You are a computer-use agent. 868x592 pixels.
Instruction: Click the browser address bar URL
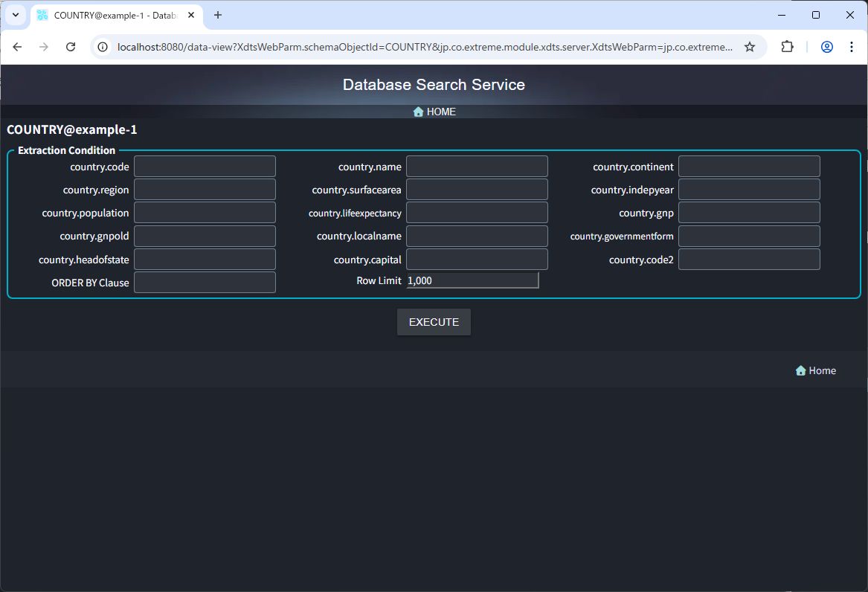pyautogui.click(x=424, y=47)
